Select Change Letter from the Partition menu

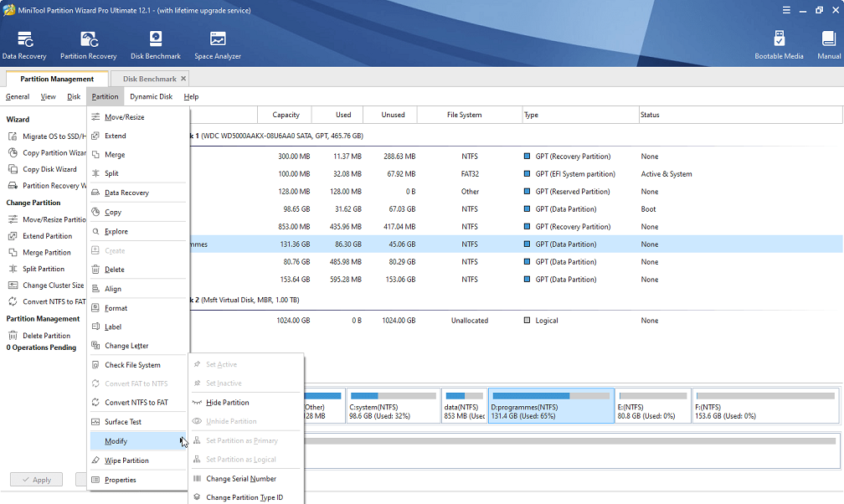(138, 346)
